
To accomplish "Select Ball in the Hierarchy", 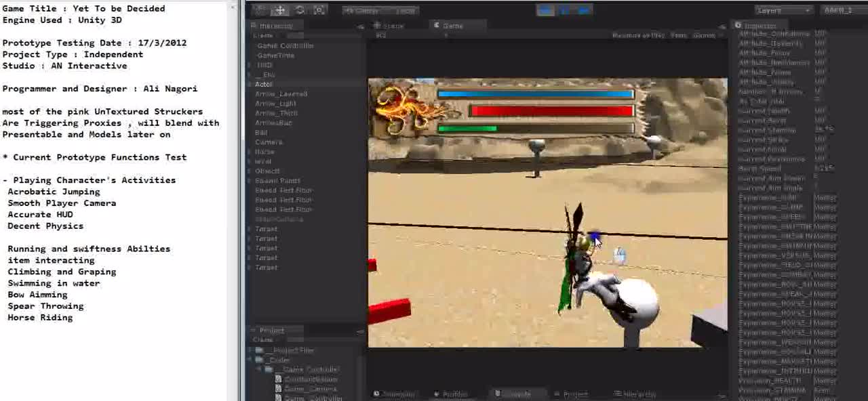I will [261, 133].
